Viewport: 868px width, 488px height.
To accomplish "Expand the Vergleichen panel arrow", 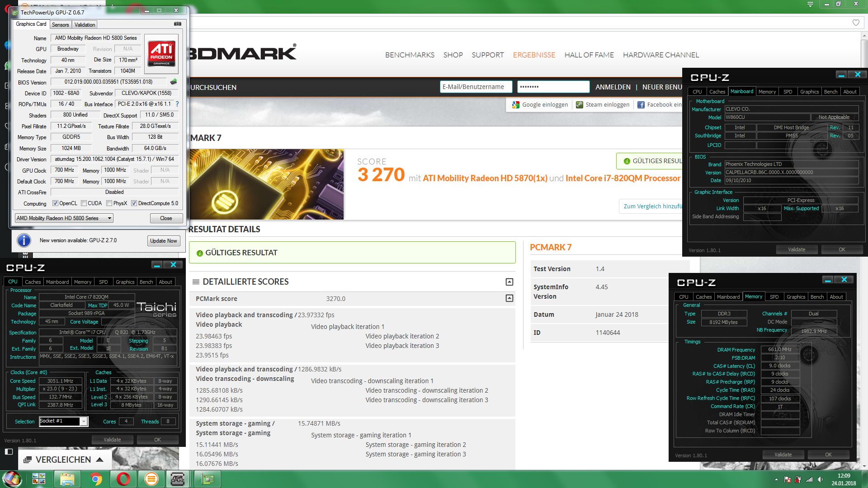I will (100, 460).
